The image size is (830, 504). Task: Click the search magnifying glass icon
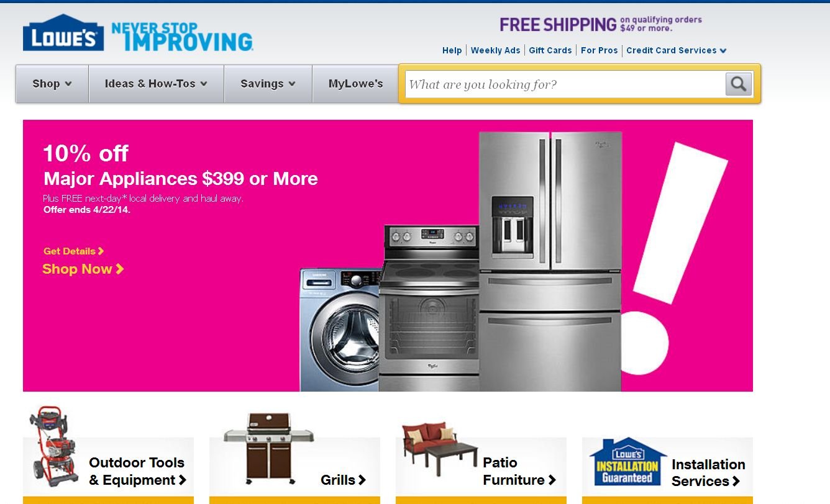(x=739, y=84)
